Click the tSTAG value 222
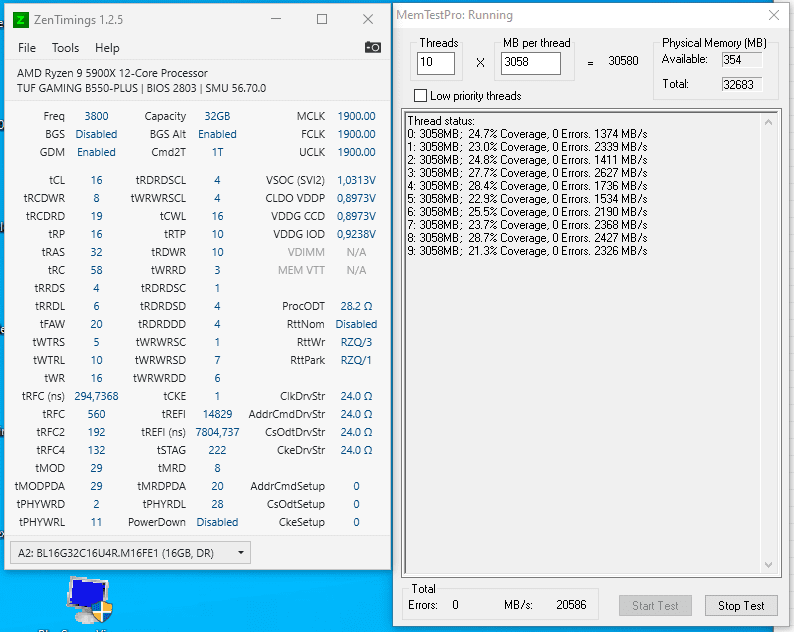 click(x=217, y=450)
